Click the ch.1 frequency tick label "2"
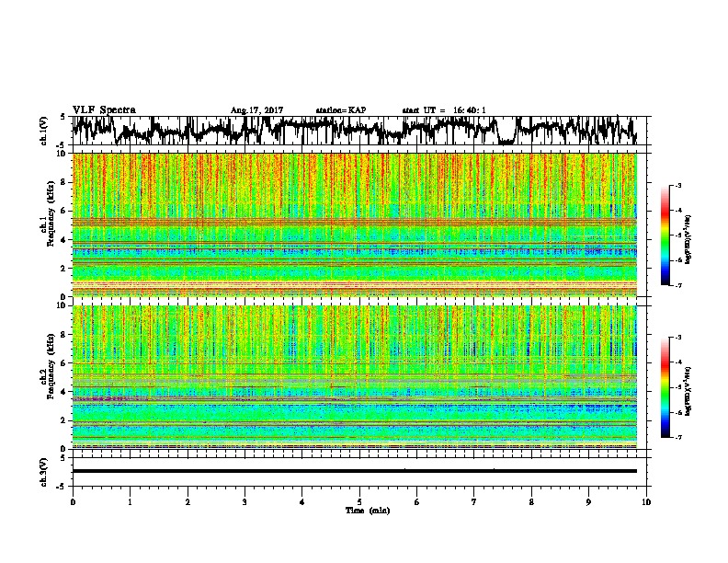The width and height of the screenshot is (728, 563). point(65,268)
